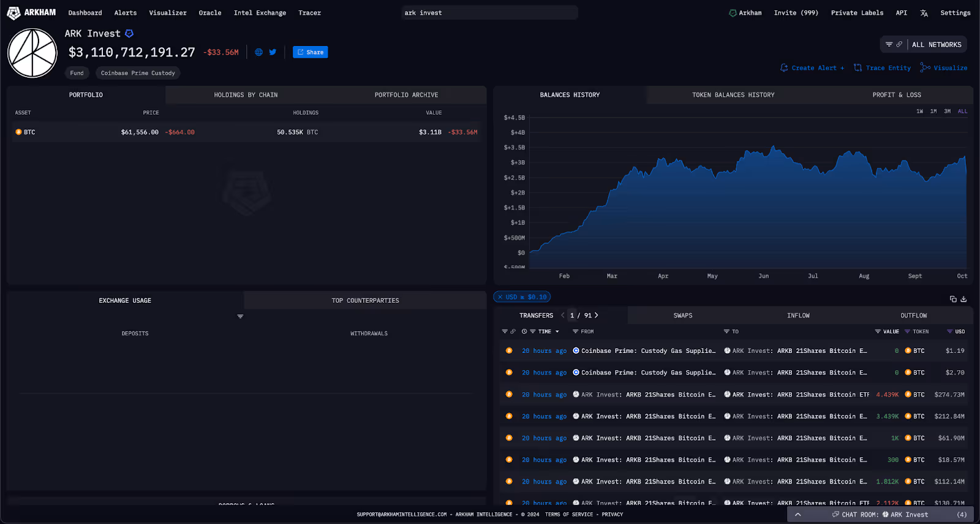Set chart range to 1M

[x=933, y=112]
